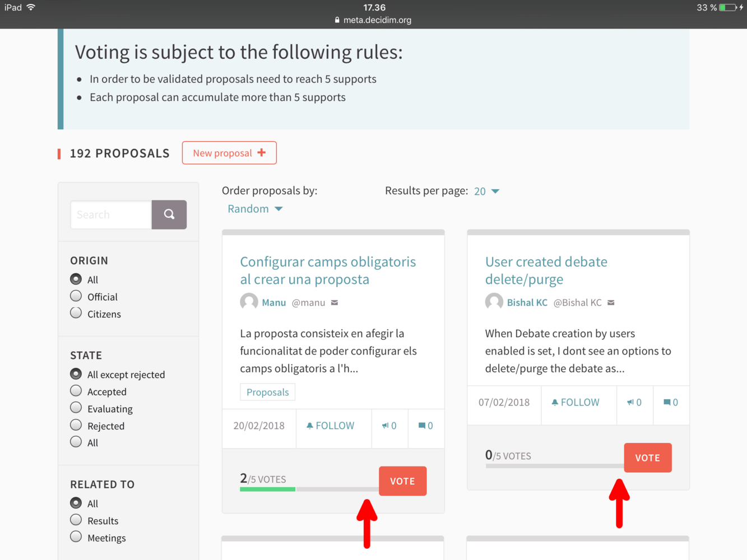Open the Random order dropdown
Viewport: 747px width, 560px height.
click(255, 209)
